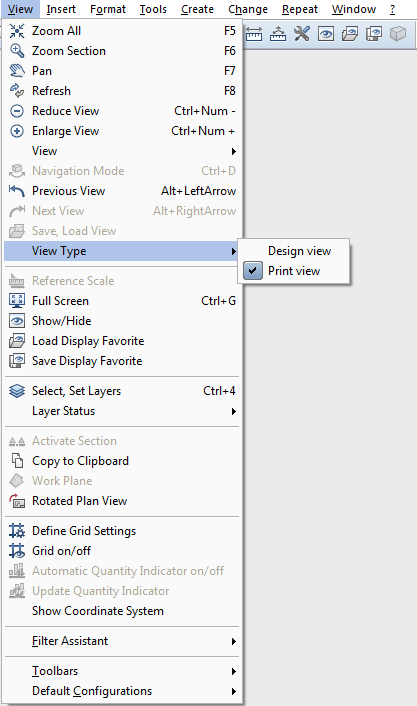
Task: Select the Pan hand icon
Action: pos(17,71)
